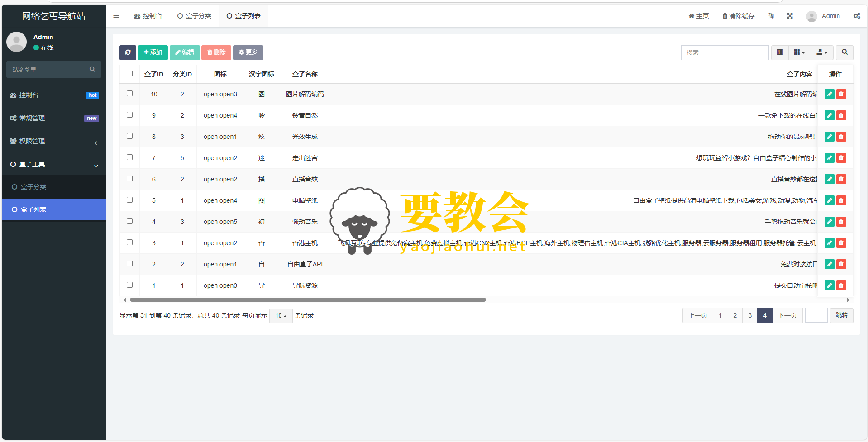Delete the 光效生成 row with the trash icon
Screen dimensions: 868x442
841,137
